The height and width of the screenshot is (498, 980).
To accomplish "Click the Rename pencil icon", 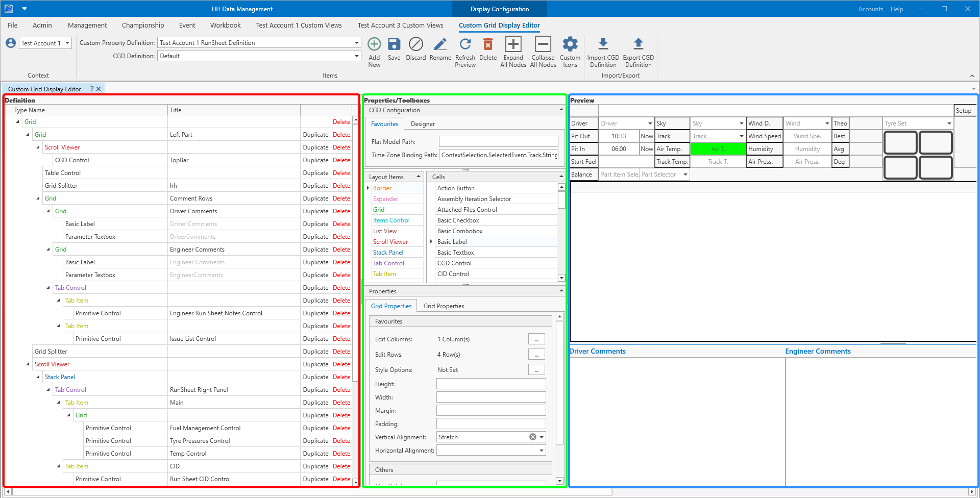I will coord(440,45).
